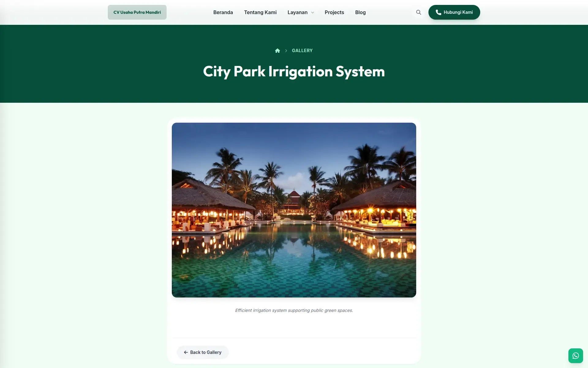Click the home breadcrumb icon
The width and height of the screenshot is (588, 368).
277,51
